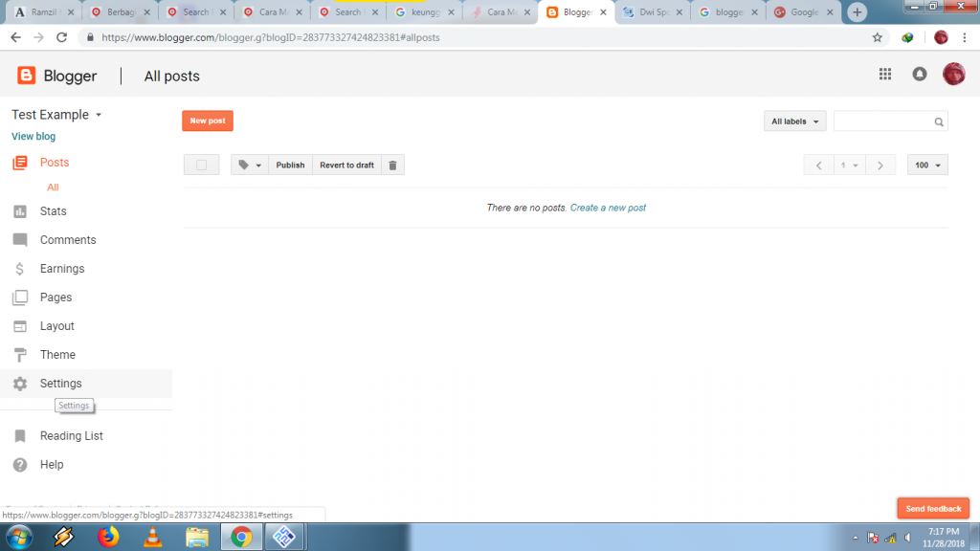Image resolution: width=980 pixels, height=551 pixels.
Task: Click the Reading List bookmark icon
Action: (x=20, y=436)
